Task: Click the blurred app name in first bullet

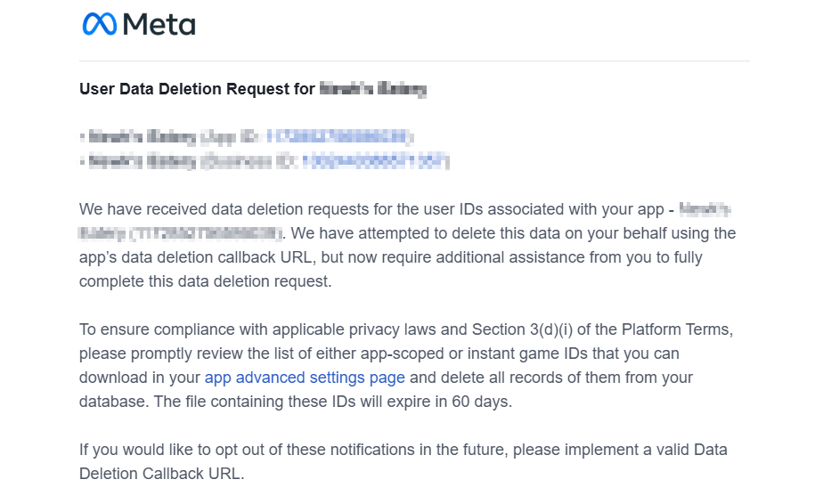Action: (x=142, y=136)
